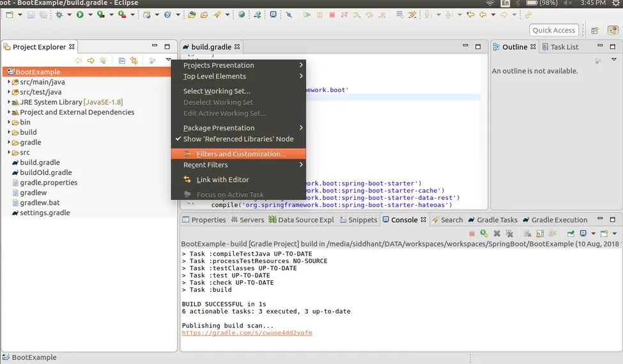Click the Next Annotation icon
The image size is (623, 364).
[x=428, y=15]
